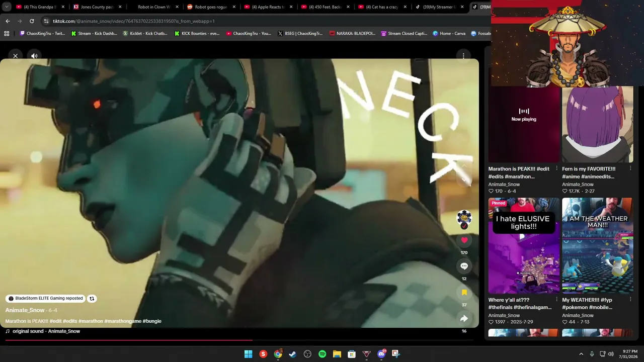Open the Windows Start menu
Viewport: 644px width, 362px height.
248,354
